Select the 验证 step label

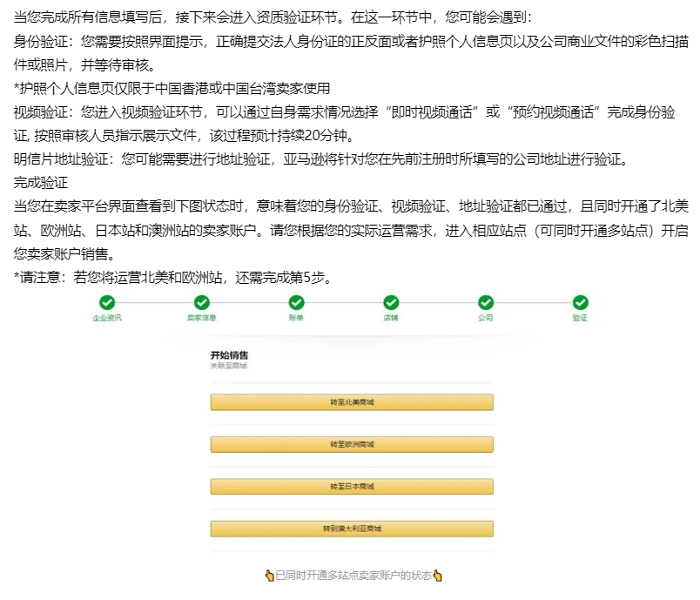coord(581,318)
